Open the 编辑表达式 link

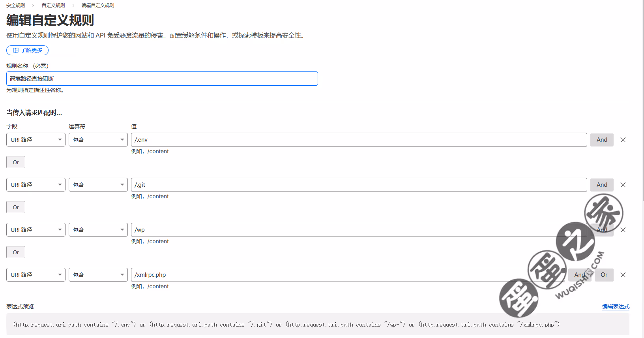pos(616,306)
